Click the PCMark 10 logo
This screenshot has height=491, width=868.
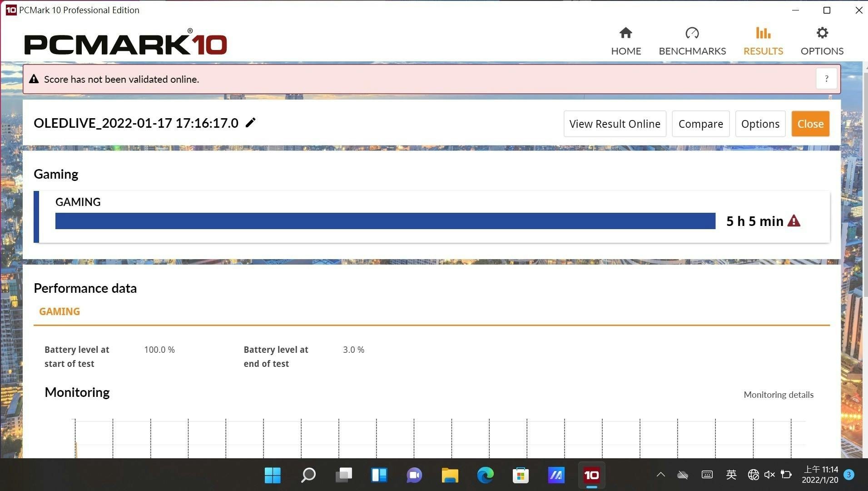[x=125, y=42]
